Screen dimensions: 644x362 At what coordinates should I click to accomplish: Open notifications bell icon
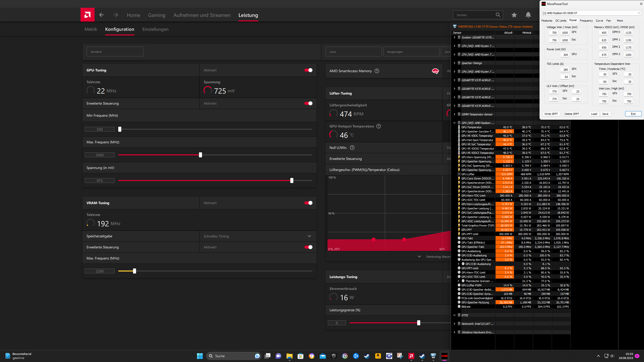point(528,15)
